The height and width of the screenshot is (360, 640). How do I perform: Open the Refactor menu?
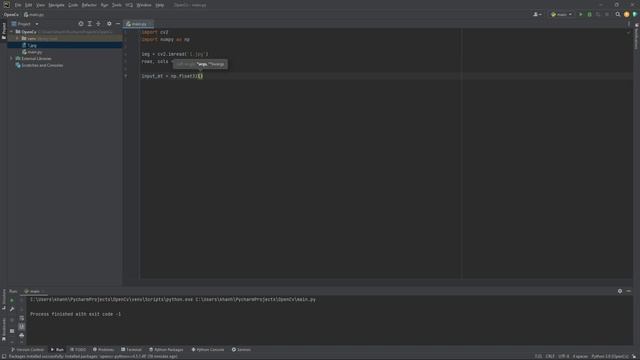(x=89, y=5)
